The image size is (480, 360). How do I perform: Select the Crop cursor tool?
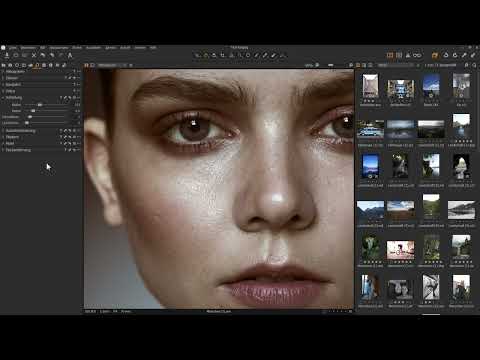pyautogui.click(x=223, y=55)
